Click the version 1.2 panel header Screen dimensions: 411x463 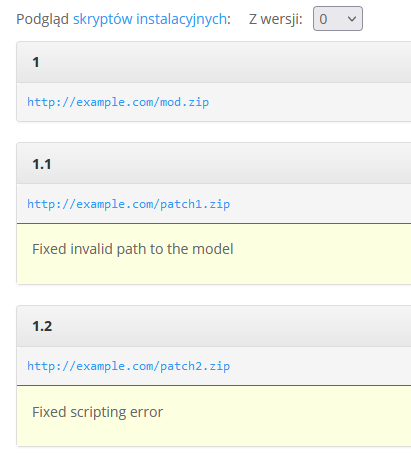[214, 326]
